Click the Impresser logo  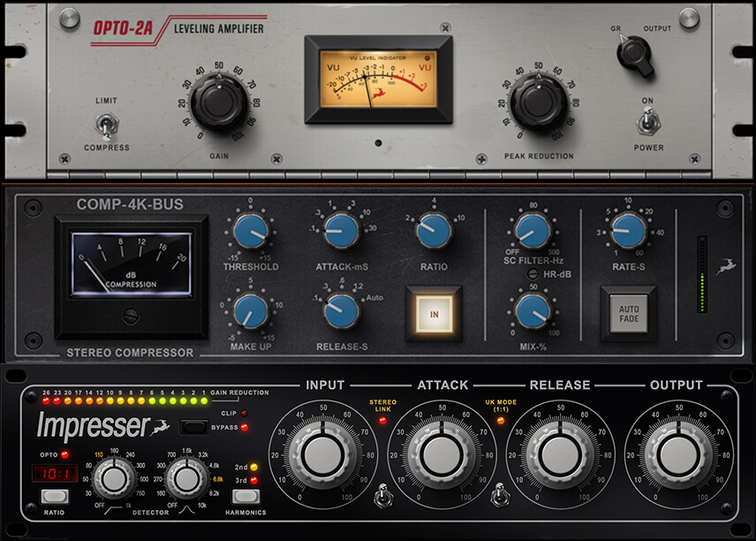pyautogui.click(x=103, y=426)
